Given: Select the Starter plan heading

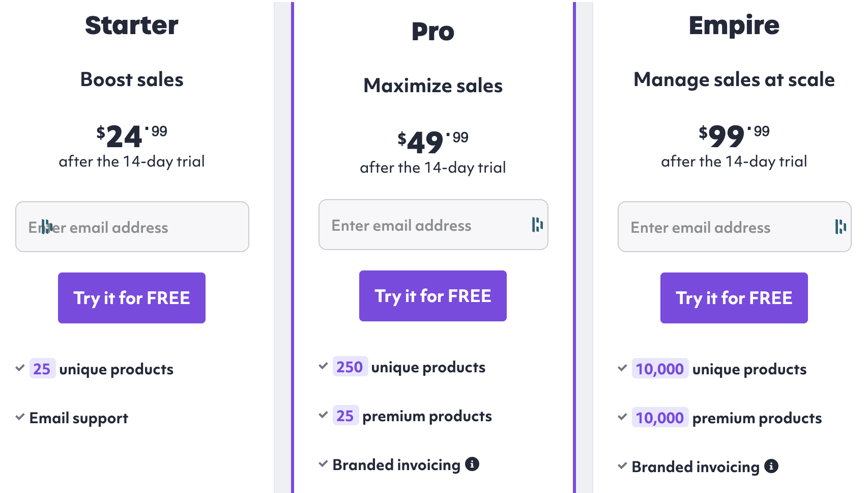Looking at the screenshot, I should (x=131, y=24).
